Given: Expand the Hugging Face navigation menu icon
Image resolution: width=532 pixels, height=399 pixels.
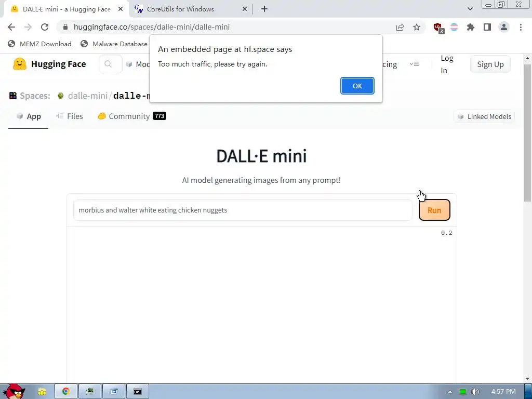Looking at the screenshot, I should point(414,64).
